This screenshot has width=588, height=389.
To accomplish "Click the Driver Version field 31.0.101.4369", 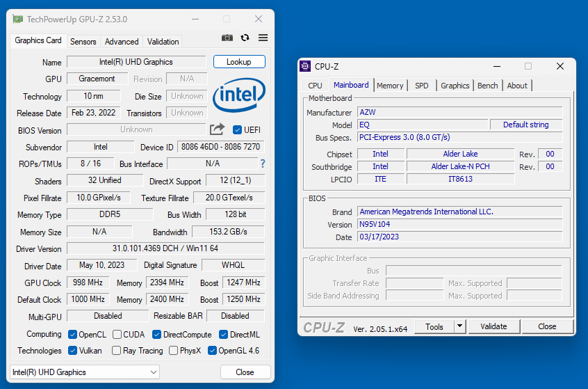I will pos(165,248).
